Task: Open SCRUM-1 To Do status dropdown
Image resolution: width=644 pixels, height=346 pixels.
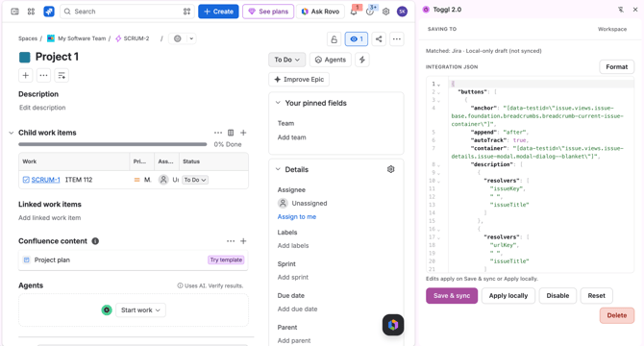Action: 195,180
